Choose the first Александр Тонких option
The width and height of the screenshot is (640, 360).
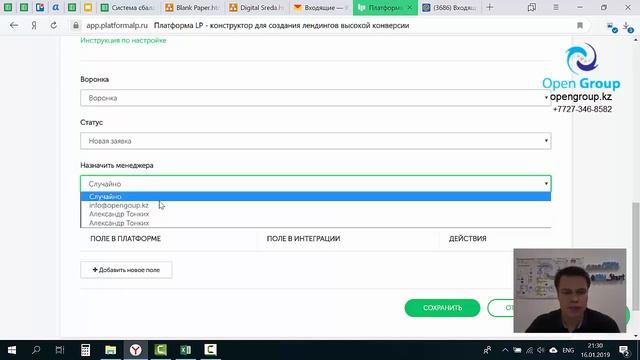pyautogui.click(x=316, y=214)
